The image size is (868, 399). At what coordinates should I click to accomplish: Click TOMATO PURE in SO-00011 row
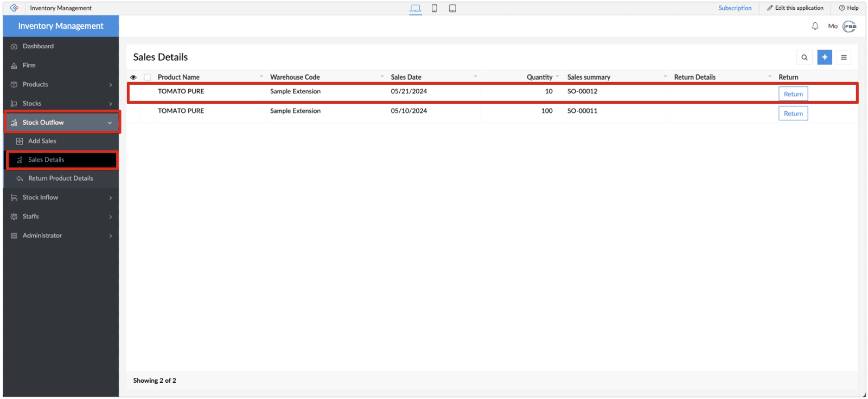click(181, 111)
